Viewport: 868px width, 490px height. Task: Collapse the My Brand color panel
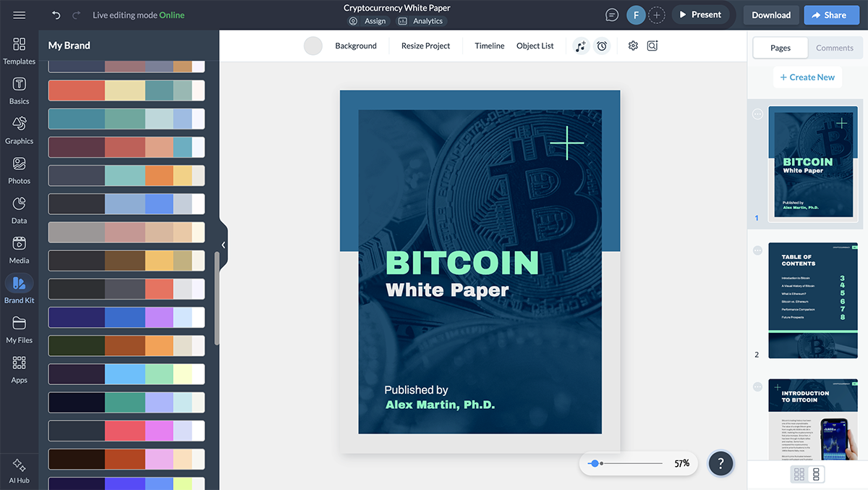[223, 245]
